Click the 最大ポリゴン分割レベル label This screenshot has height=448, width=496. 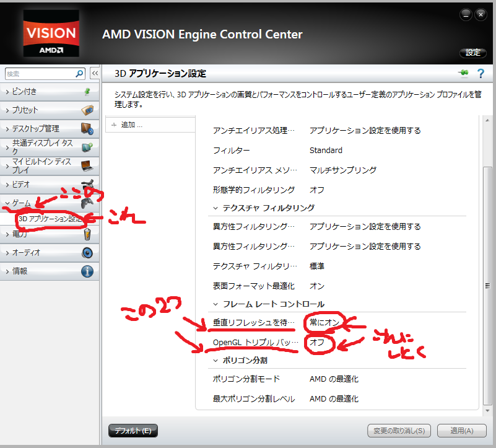click(x=254, y=399)
